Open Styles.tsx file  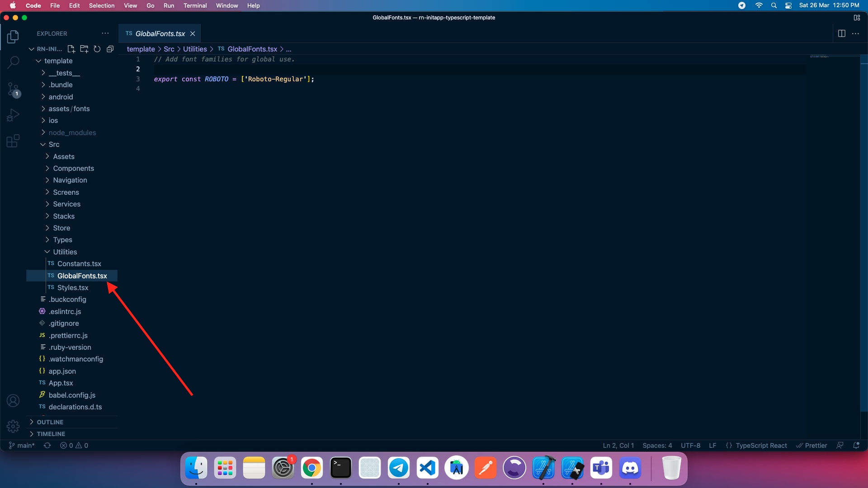pos(72,287)
